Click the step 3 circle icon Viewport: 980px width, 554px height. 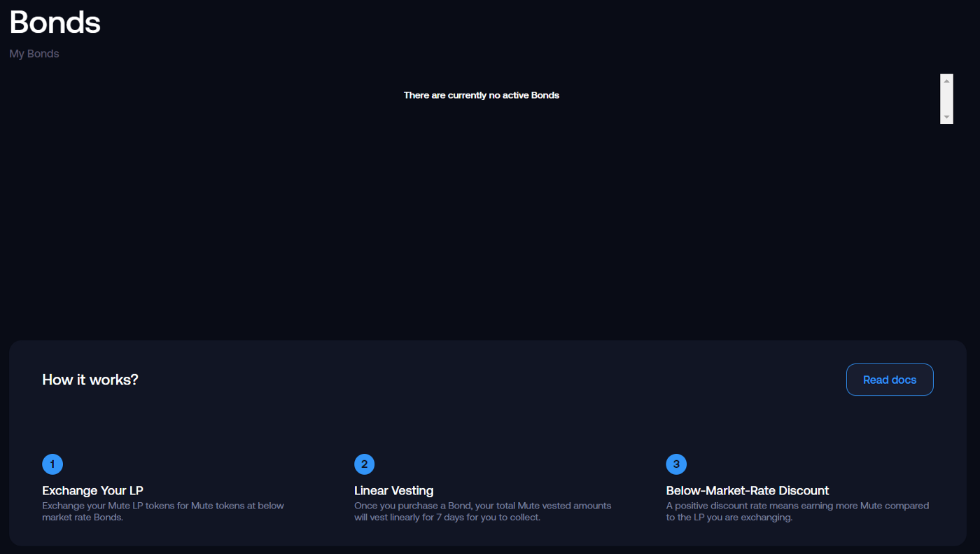[676, 464]
